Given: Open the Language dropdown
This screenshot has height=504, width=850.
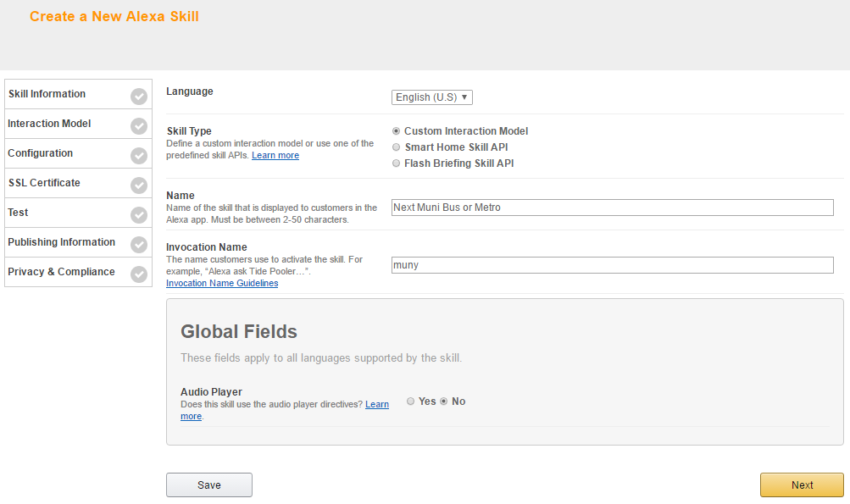Looking at the screenshot, I should click(432, 97).
